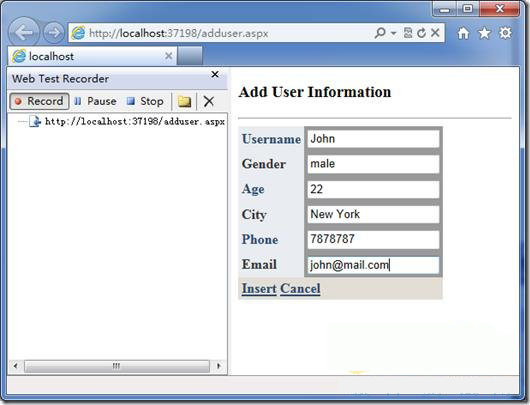Click the Cancel link
Image resolution: width=530 pixels, height=405 pixels.
click(x=300, y=289)
